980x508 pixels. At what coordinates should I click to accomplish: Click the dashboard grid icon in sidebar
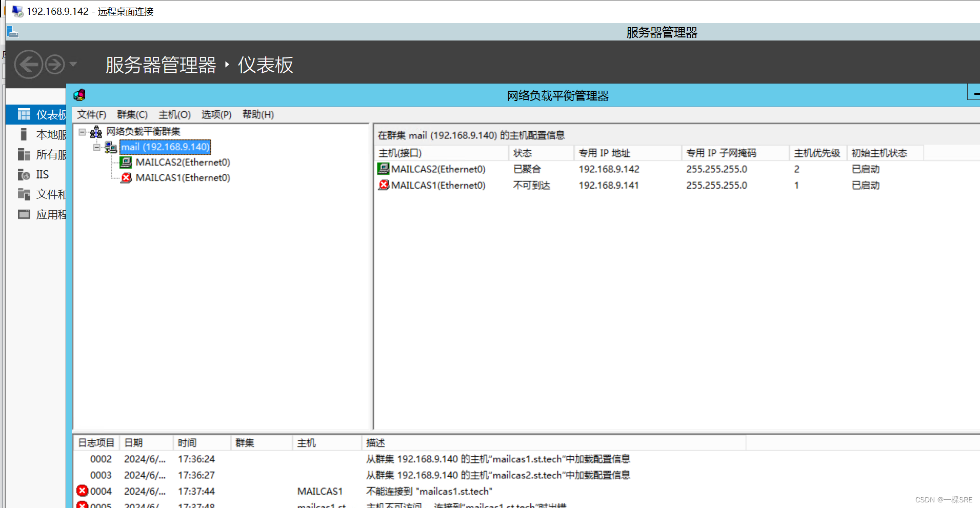coord(24,114)
